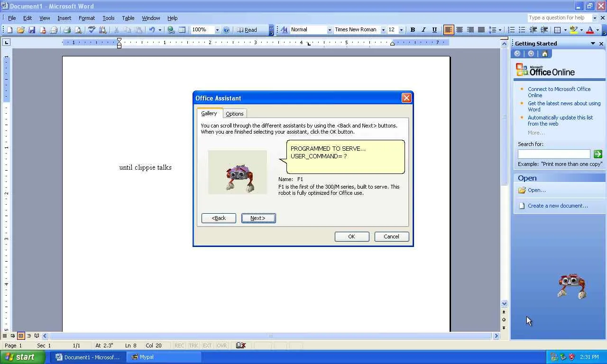Toggle underline formatting

point(434,30)
